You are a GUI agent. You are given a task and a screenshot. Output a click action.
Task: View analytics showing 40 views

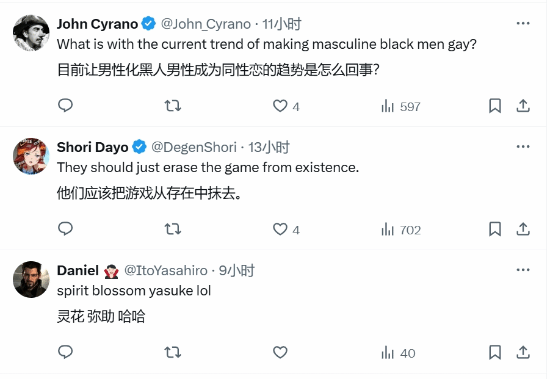(x=398, y=353)
